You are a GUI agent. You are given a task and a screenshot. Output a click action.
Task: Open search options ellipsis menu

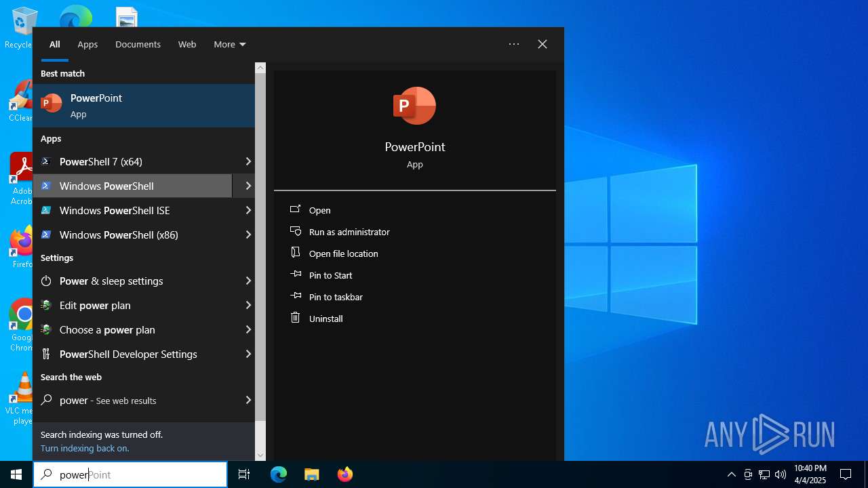tap(514, 44)
